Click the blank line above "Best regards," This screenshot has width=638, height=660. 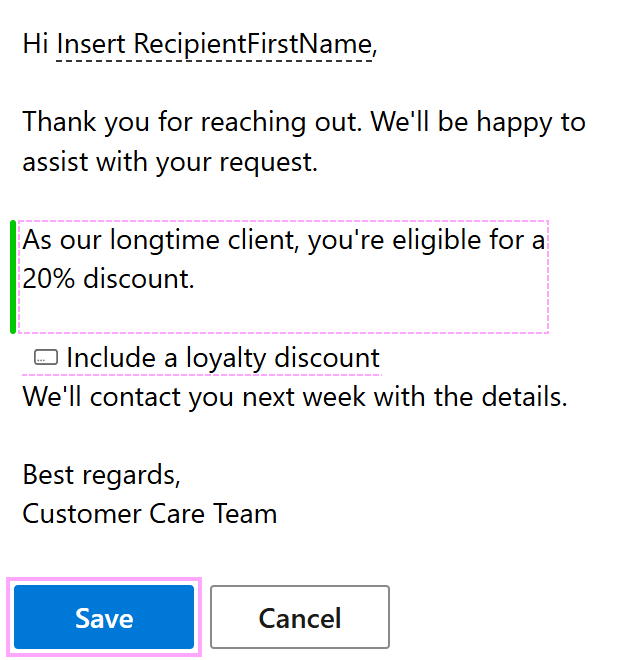(200, 436)
